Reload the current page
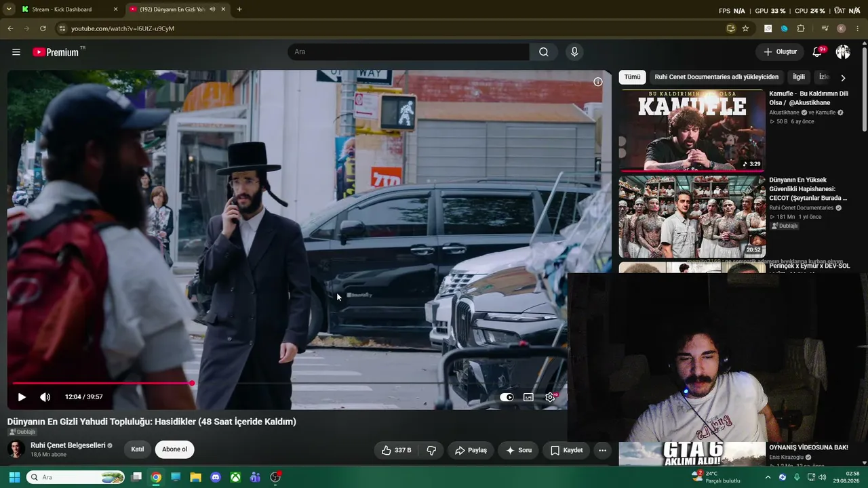The image size is (868, 488). (43, 28)
